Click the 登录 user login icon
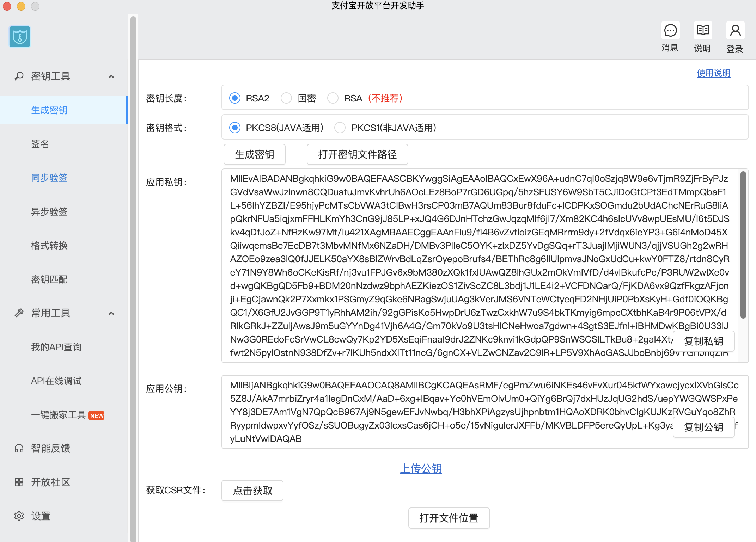 click(735, 31)
